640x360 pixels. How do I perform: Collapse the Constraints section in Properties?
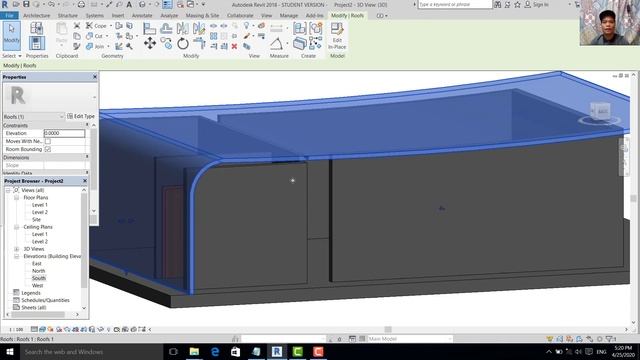(x=87, y=125)
